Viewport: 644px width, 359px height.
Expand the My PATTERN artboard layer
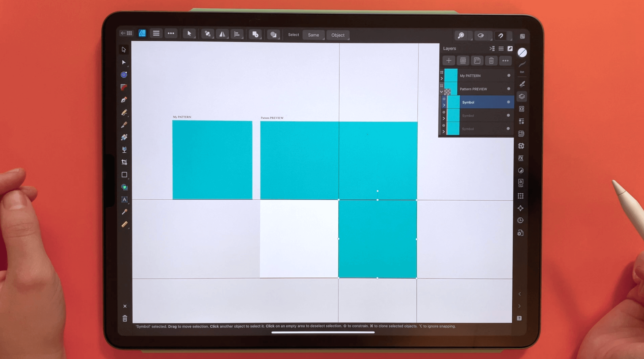tap(442, 78)
